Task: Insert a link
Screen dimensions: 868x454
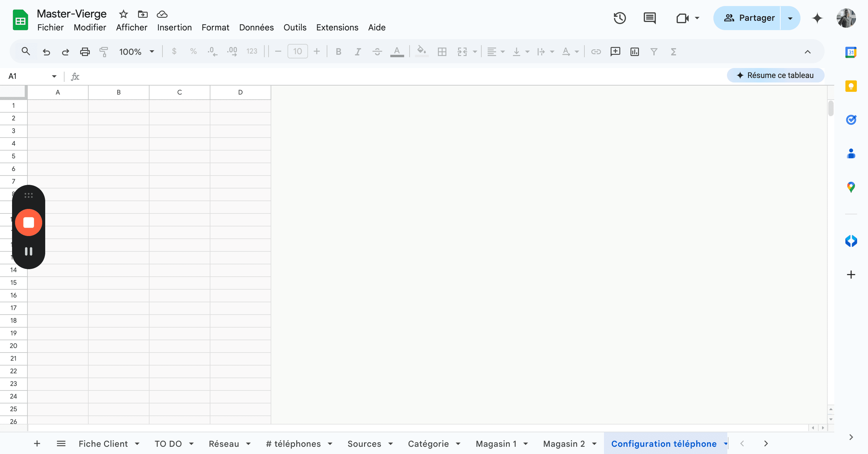Action: [596, 51]
